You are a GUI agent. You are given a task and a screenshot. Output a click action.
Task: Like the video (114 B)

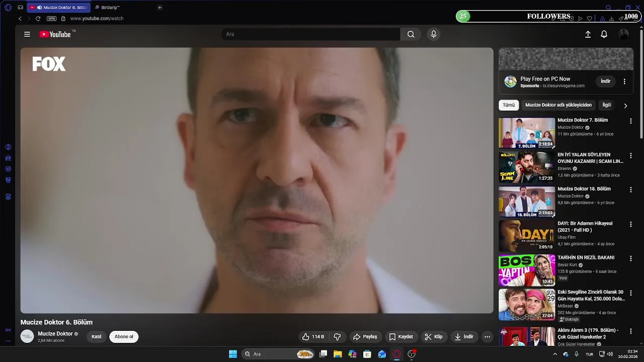[x=312, y=337]
